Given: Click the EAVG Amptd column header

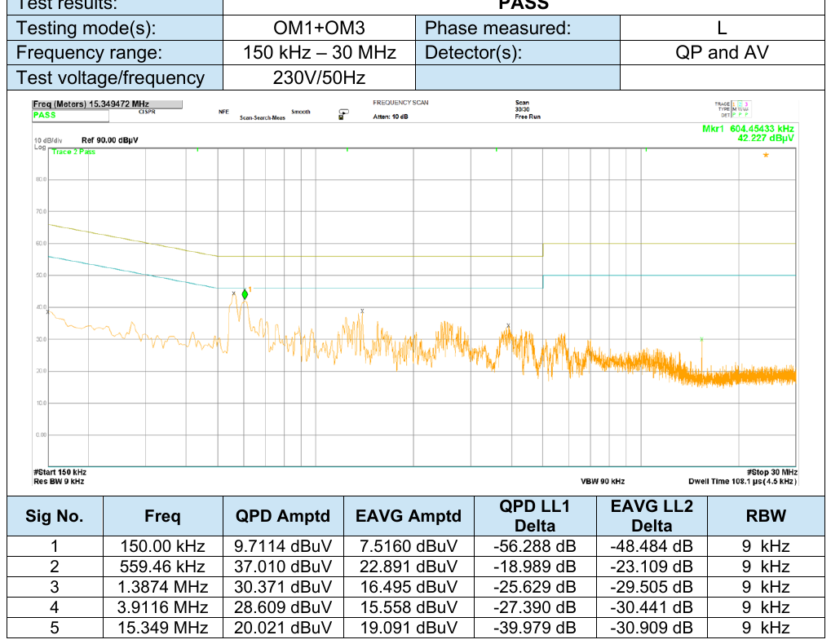Looking at the screenshot, I should click(x=409, y=516).
